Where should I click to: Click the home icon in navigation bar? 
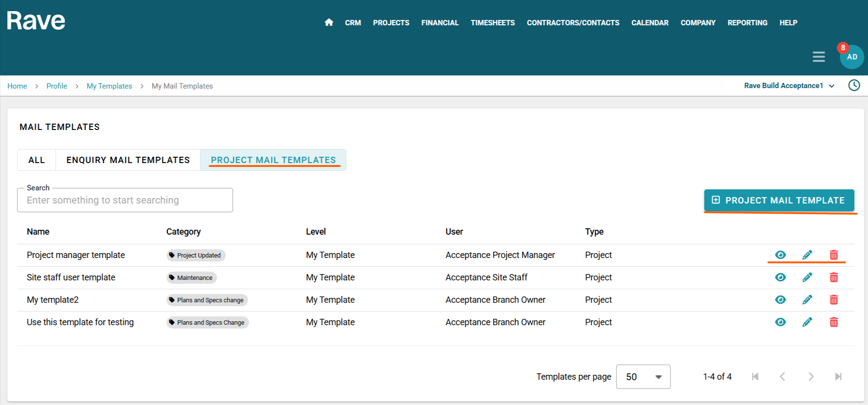click(x=329, y=22)
